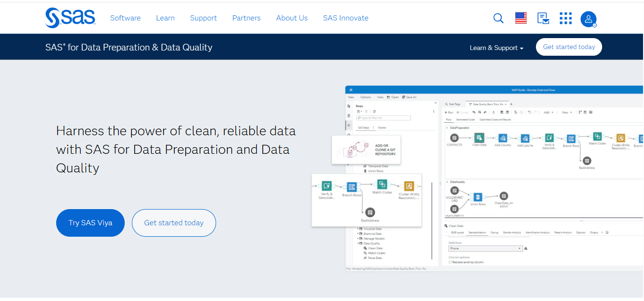
Task: Open the Phone definition dropdown
Action: click(x=485, y=248)
